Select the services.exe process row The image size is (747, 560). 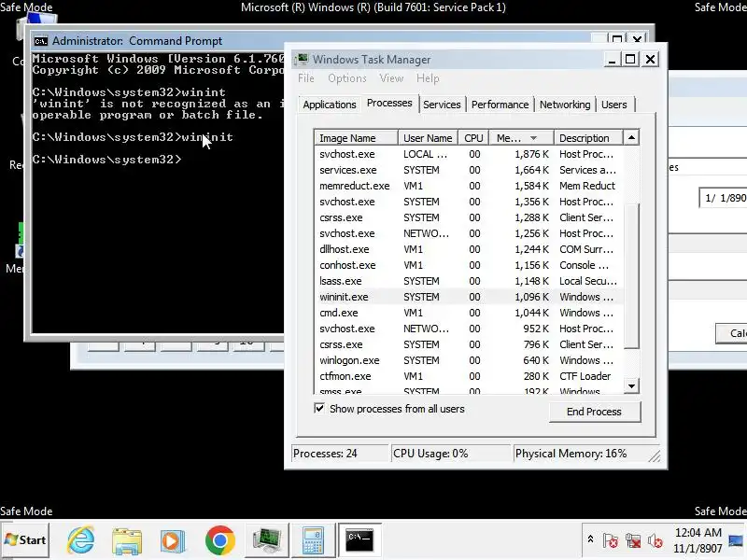469,170
